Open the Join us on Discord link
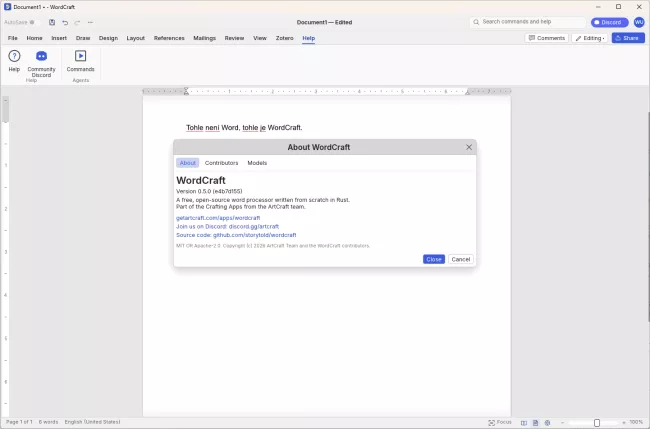Screen dimensions: 650x429 click(227, 226)
